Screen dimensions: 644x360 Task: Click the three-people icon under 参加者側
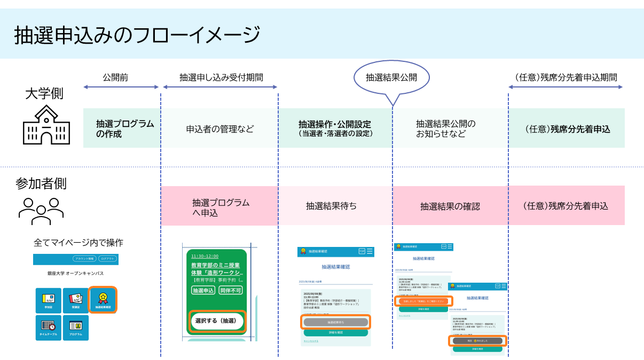click(x=41, y=210)
